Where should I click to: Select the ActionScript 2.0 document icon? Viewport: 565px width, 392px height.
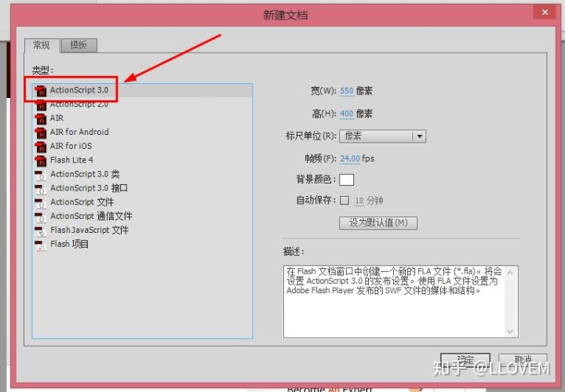point(41,105)
